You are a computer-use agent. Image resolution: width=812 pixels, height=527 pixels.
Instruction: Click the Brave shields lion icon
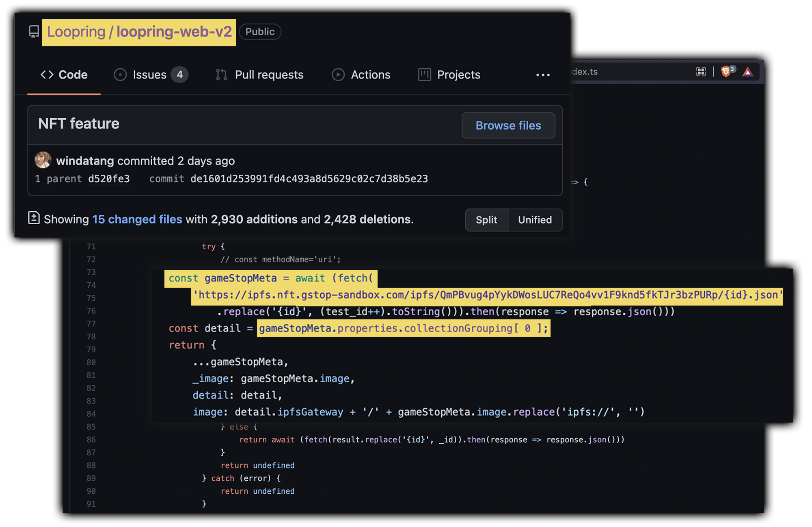tap(726, 72)
